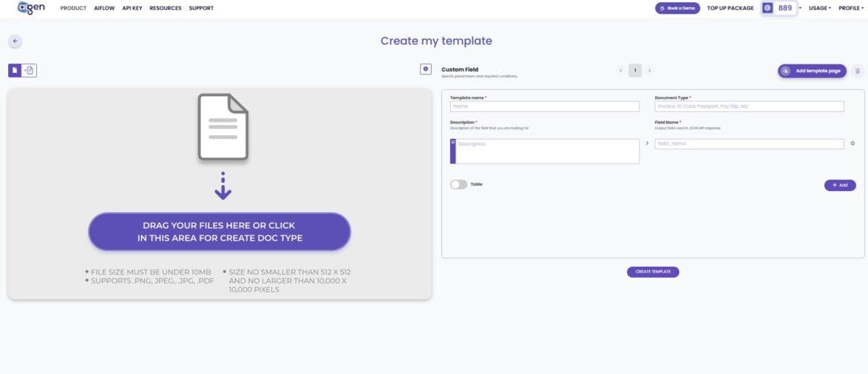The width and height of the screenshot is (868, 374).
Task: Click the purple drag handle on Description
Action: (453, 151)
